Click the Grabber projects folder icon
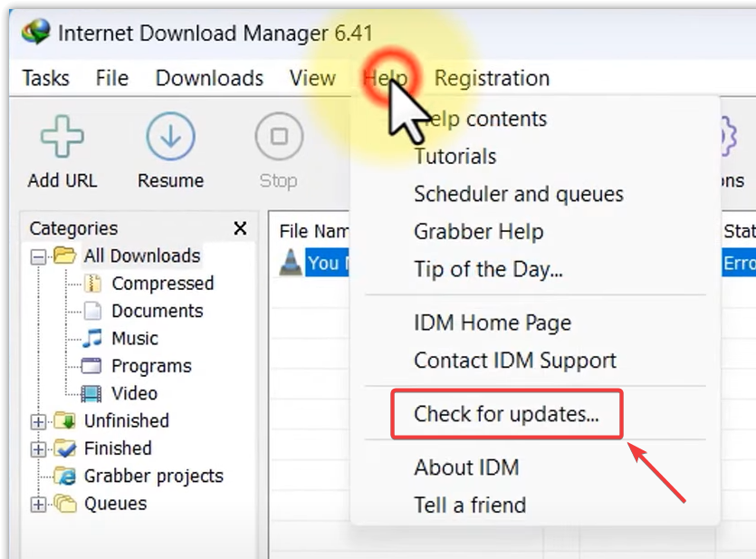 click(x=65, y=476)
